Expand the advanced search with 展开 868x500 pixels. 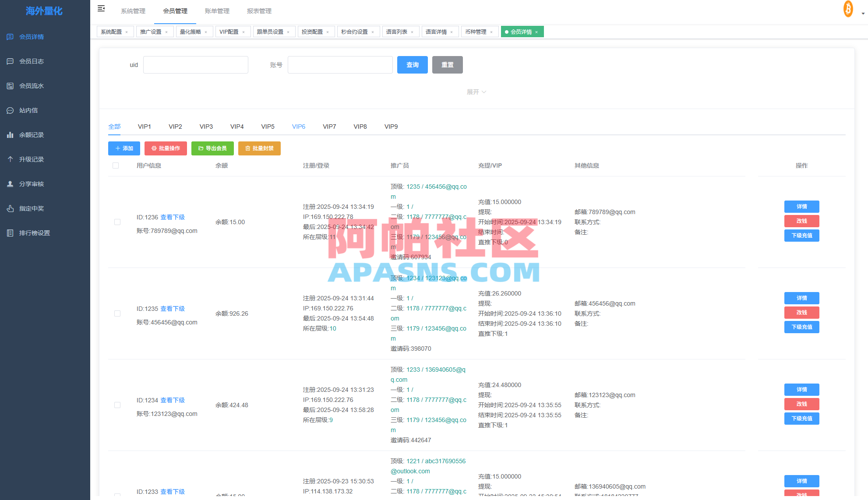click(x=476, y=92)
